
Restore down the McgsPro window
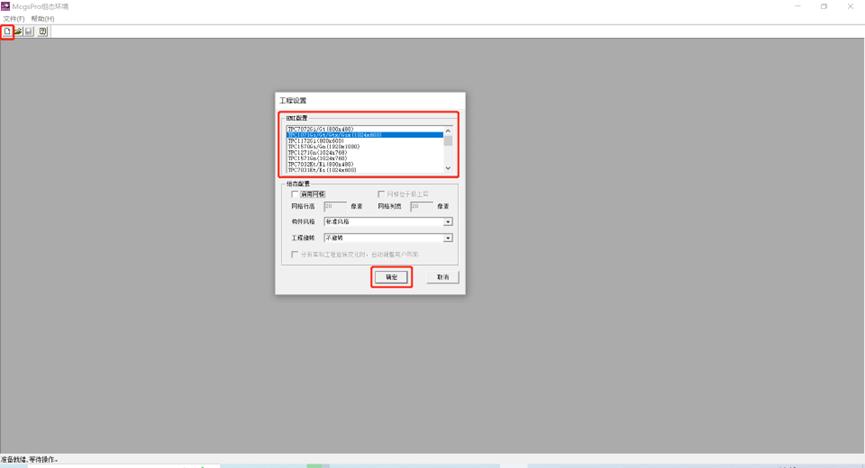pos(824,6)
